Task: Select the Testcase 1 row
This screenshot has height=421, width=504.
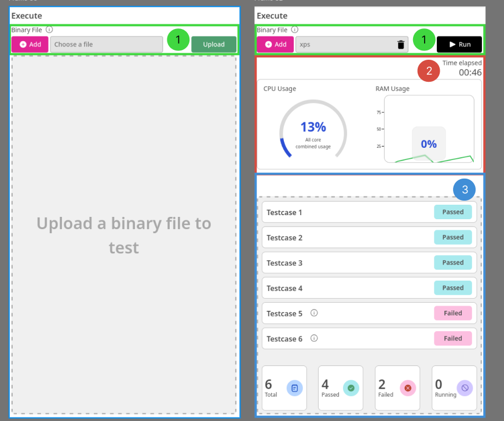Action: coord(348,212)
